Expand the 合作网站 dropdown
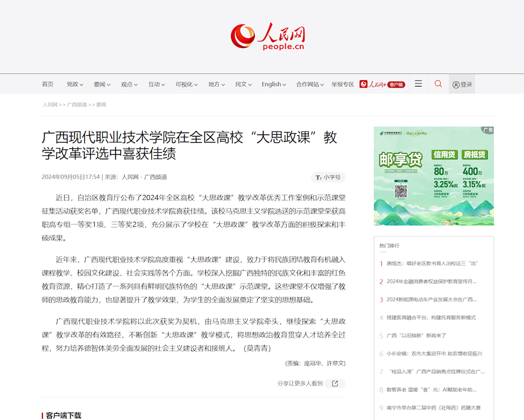Image resolution: width=524 pixels, height=420 pixels. [x=310, y=84]
